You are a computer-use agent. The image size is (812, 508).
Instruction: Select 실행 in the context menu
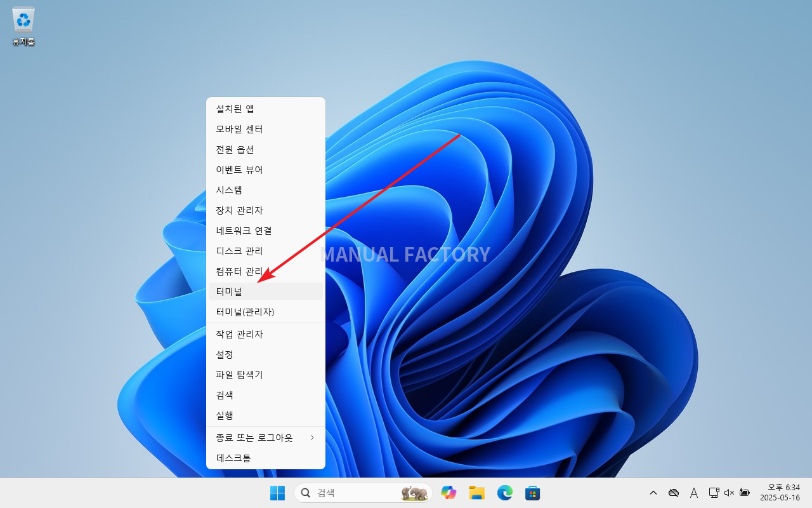click(266, 416)
